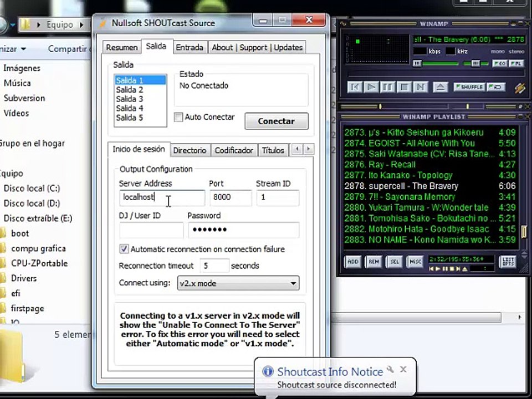The image size is (532, 399).
Task: Select playlist track 2876 Ray - Recall
Action: coord(430,165)
